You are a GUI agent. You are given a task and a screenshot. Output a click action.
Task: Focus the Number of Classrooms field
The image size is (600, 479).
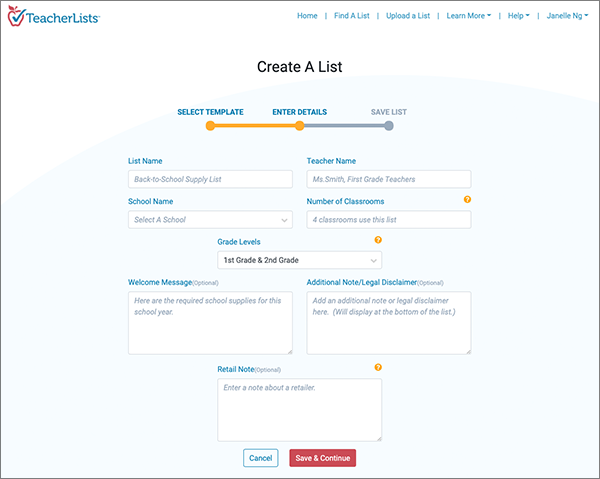click(x=389, y=220)
